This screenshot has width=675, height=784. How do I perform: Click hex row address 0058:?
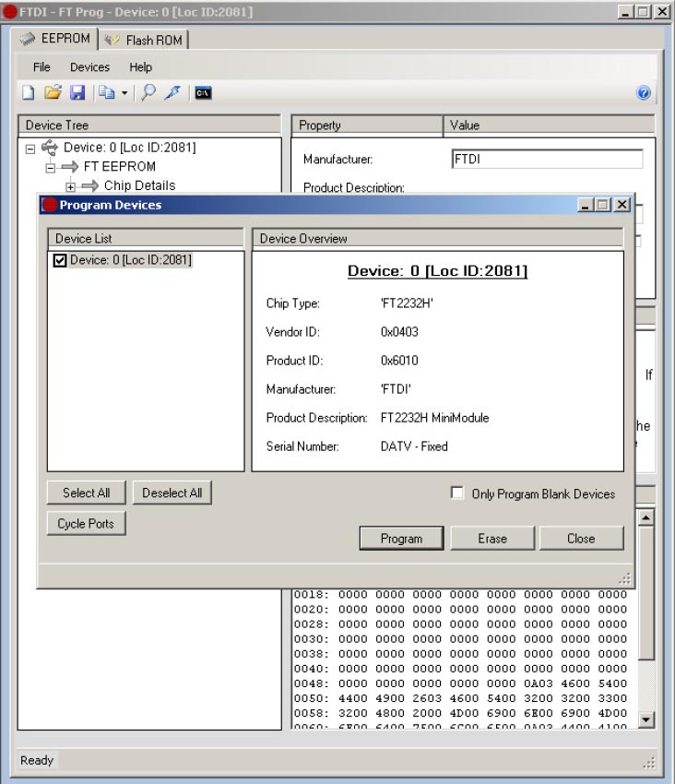(x=311, y=714)
